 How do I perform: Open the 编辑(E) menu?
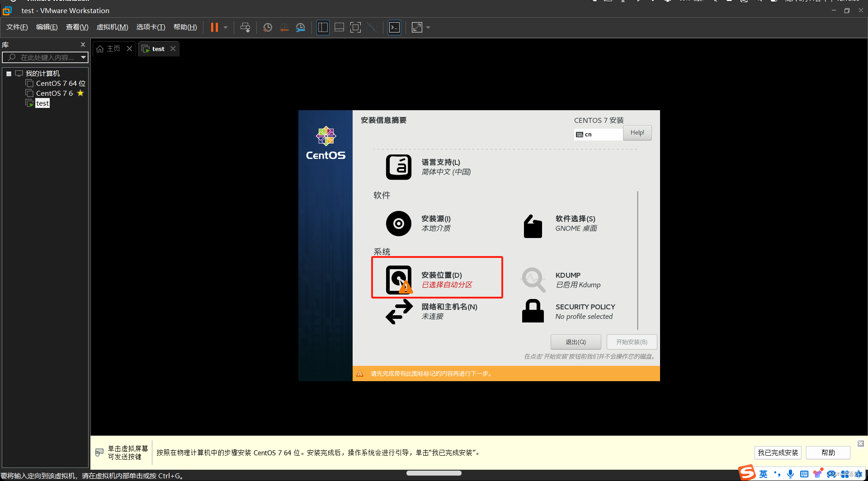pos(47,27)
